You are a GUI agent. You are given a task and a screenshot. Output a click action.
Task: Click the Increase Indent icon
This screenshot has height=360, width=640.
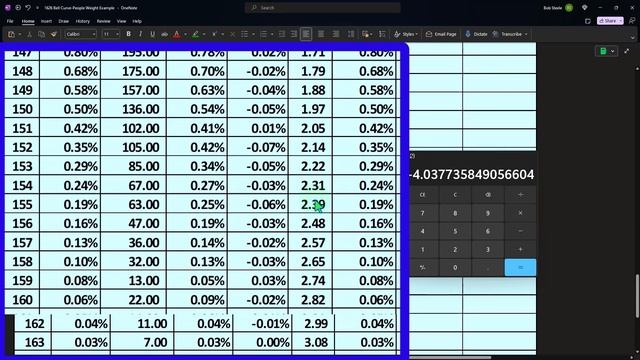(x=293, y=34)
